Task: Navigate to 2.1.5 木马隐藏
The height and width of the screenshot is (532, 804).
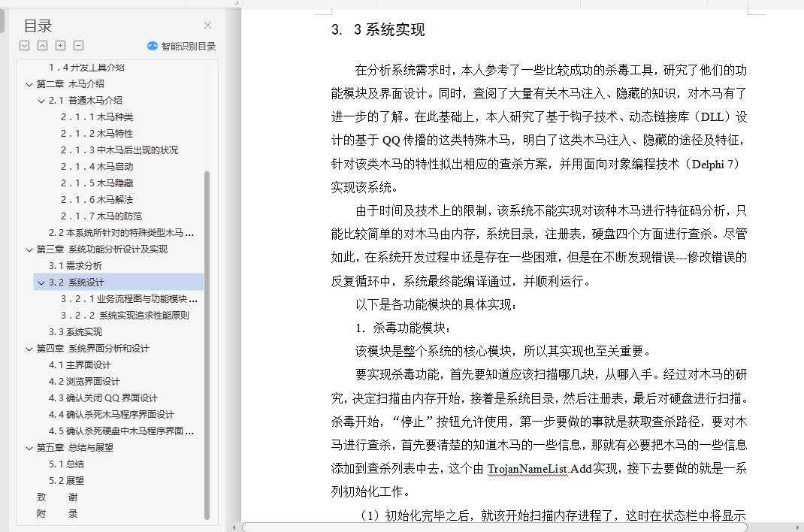Action: pyautogui.click(x=97, y=183)
